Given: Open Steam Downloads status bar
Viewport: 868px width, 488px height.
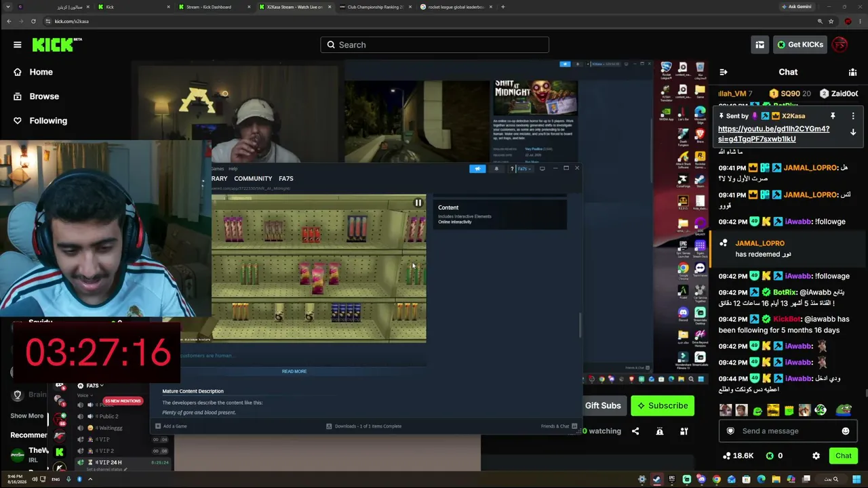Looking at the screenshot, I should pos(364,426).
